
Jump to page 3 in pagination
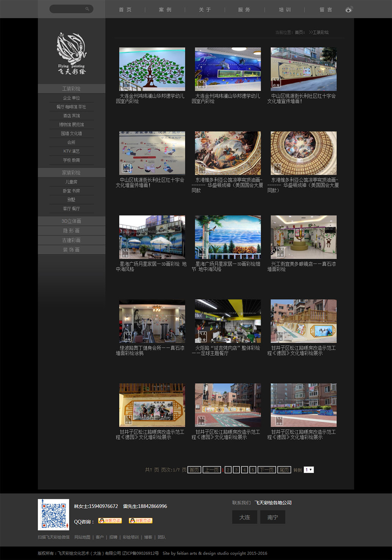(x=236, y=470)
